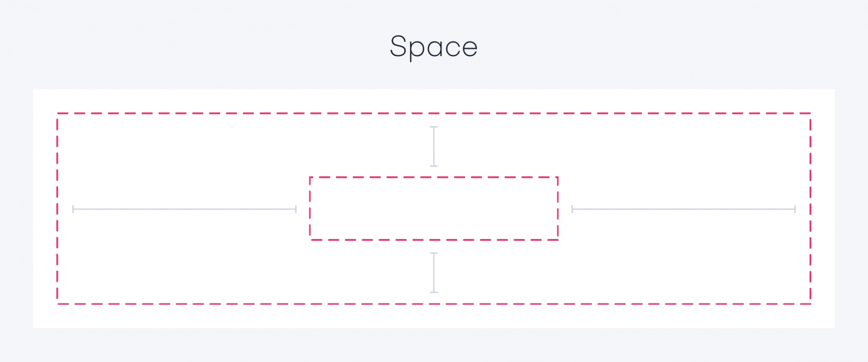Viewport: 868px width, 362px height.
Task: Click the horizontal spacing marker left of inner box
Action: click(185, 209)
